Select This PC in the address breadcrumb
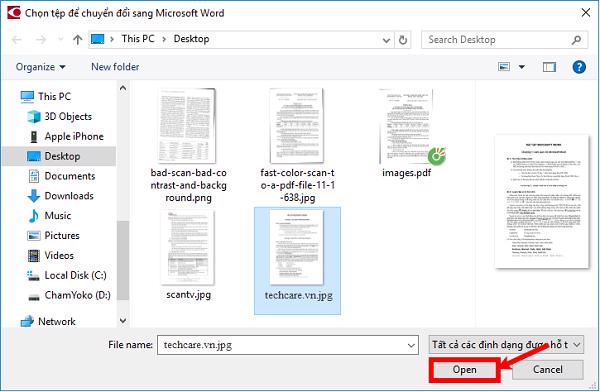 click(138, 39)
